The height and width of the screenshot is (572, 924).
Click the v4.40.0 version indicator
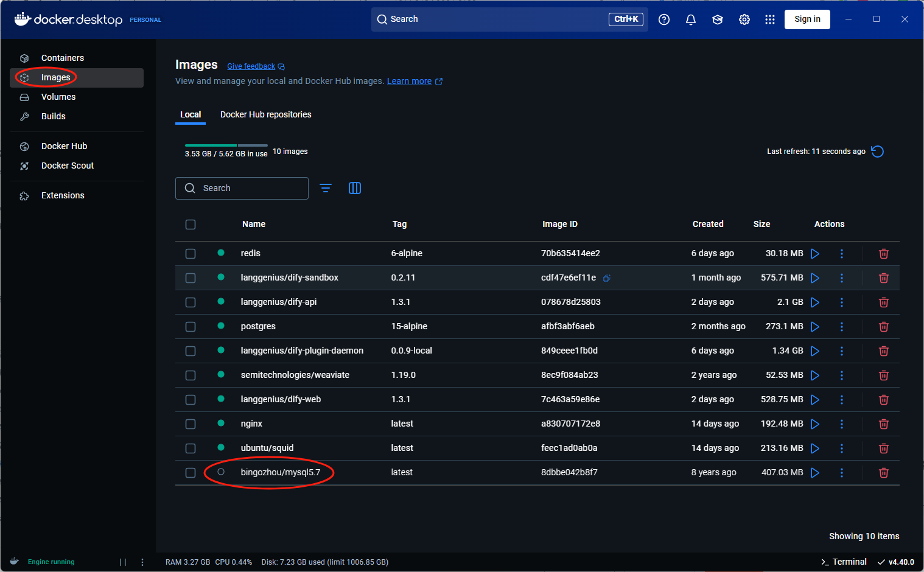pyautogui.click(x=896, y=562)
